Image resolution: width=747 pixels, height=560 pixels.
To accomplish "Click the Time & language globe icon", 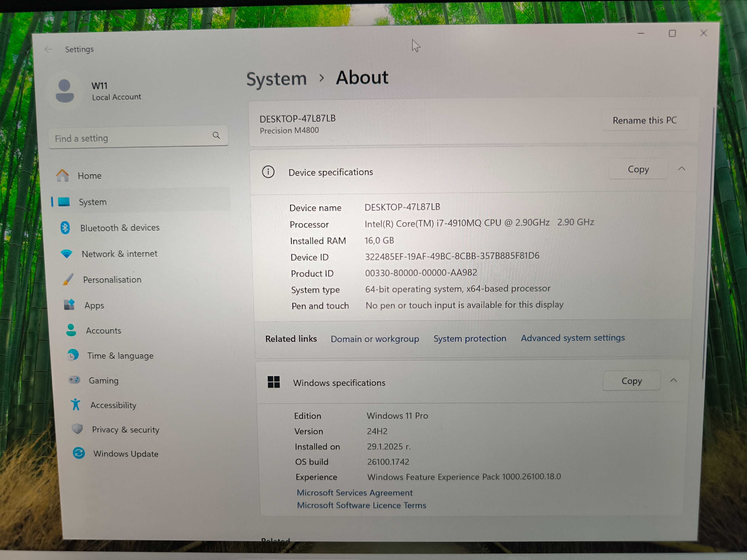I will 73,355.
